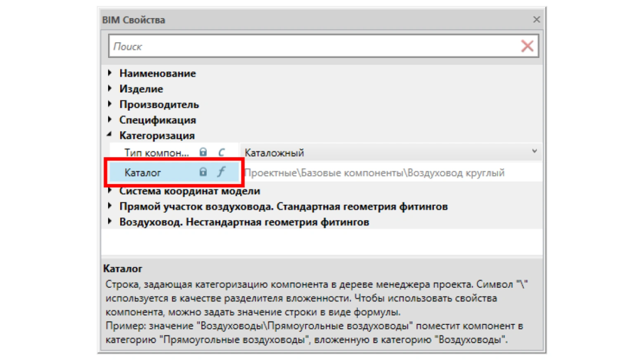This screenshot has height=362, width=644.
Task: Click the Каталог value path field
Action: click(x=374, y=172)
